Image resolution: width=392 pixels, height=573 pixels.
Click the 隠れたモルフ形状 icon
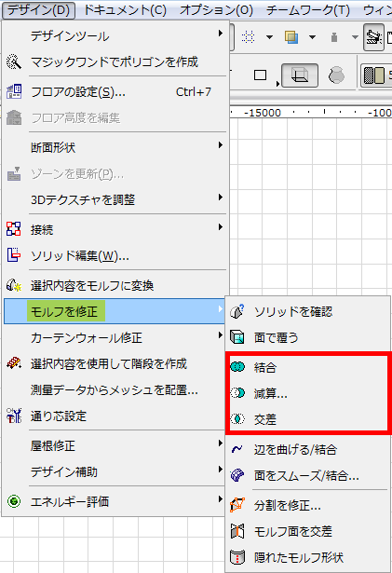[237, 557]
